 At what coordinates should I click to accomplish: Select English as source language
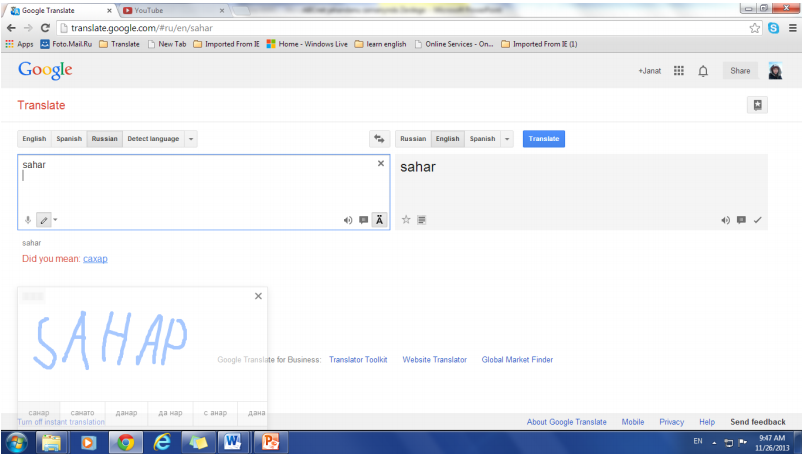point(34,139)
